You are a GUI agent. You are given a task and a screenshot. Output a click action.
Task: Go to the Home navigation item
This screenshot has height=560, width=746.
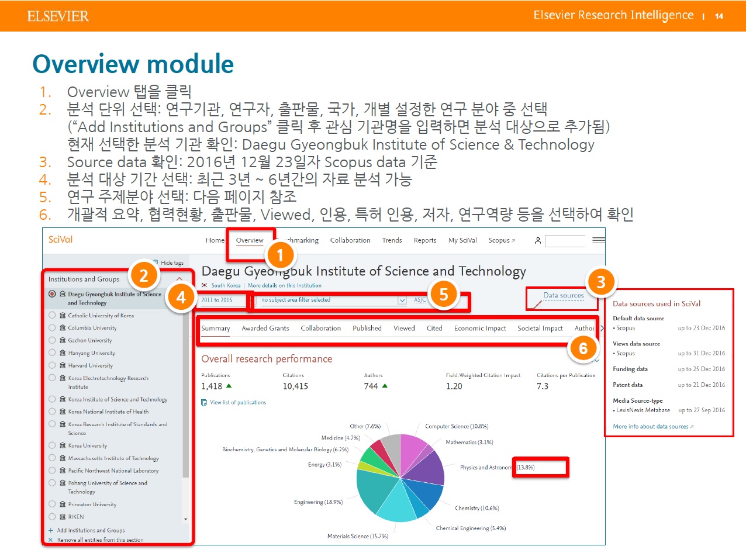click(215, 240)
